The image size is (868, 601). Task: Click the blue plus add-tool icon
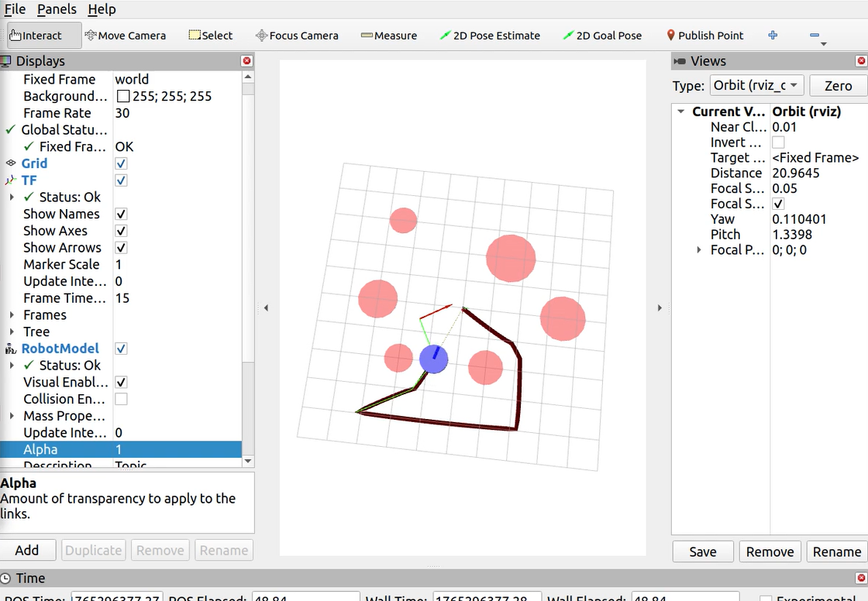pyautogui.click(x=773, y=36)
